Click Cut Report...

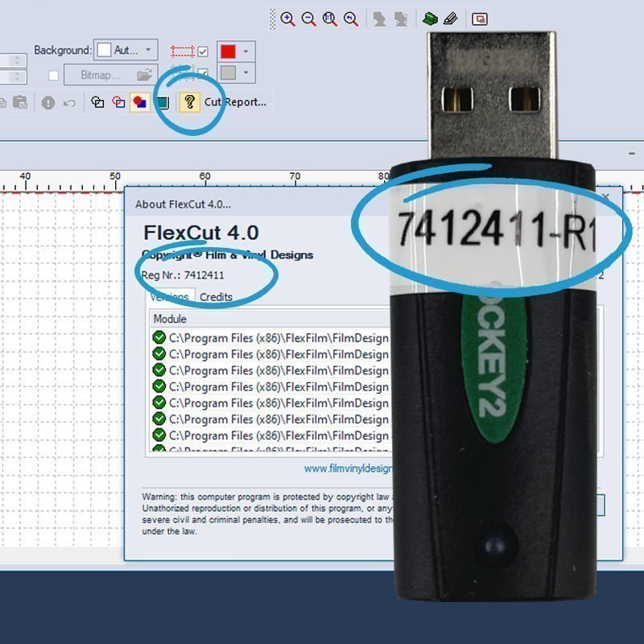pos(235,102)
